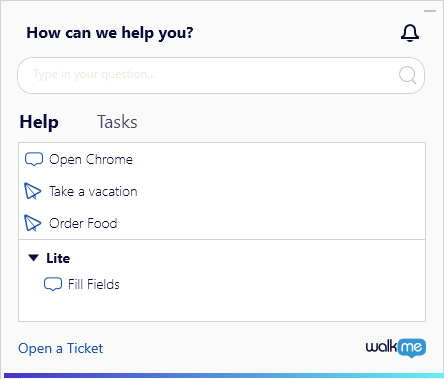Focus the Type in your question field
The image size is (444, 379).
pyautogui.click(x=221, y=75)
